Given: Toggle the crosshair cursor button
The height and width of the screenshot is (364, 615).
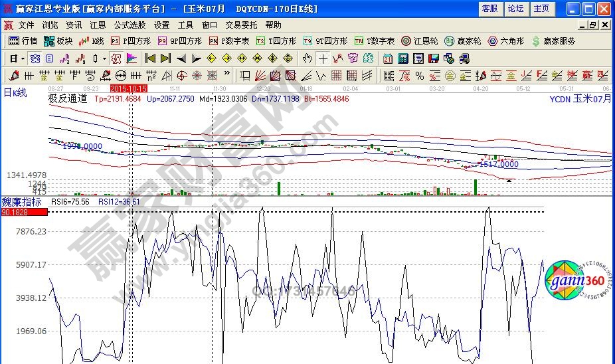Looking at the screenshot, I should point(322,58).
